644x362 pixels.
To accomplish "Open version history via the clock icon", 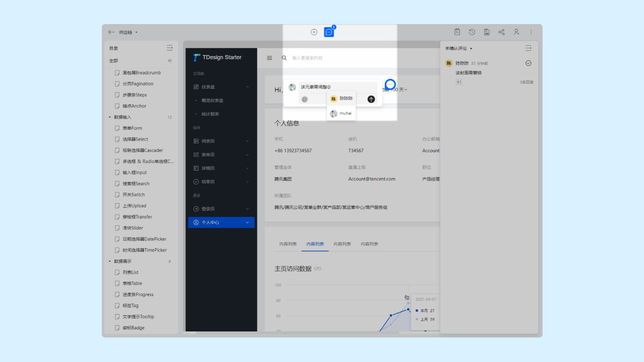I will click(x=472, y=32).
